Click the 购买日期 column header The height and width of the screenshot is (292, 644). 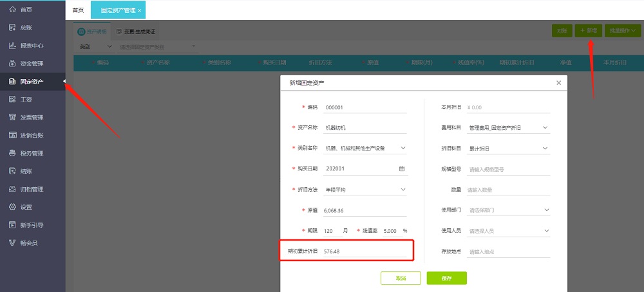[274, 63]
